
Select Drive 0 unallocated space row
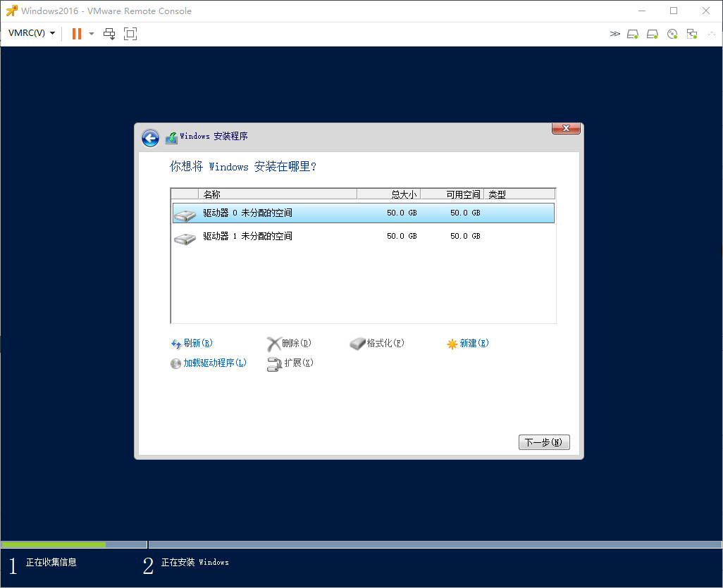point(364,213)
